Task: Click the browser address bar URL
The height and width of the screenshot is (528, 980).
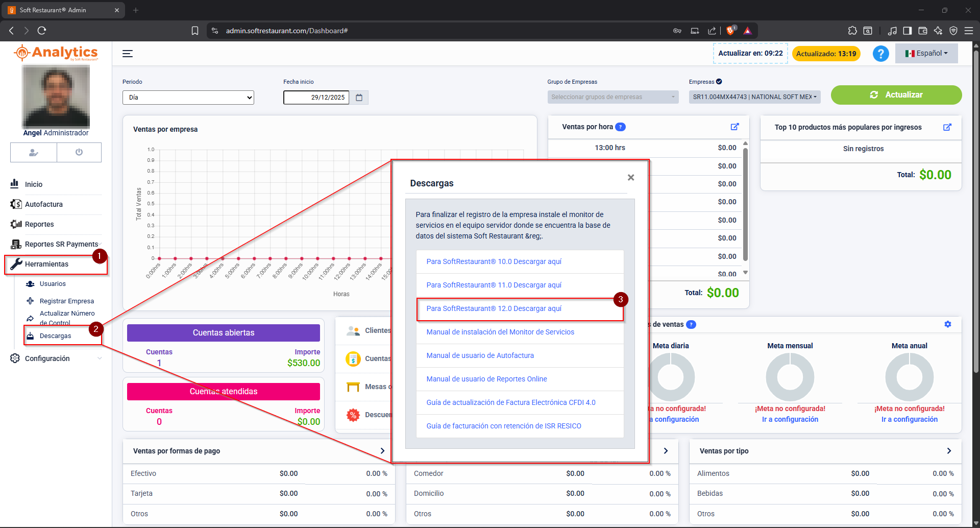Action: (287, 31)
